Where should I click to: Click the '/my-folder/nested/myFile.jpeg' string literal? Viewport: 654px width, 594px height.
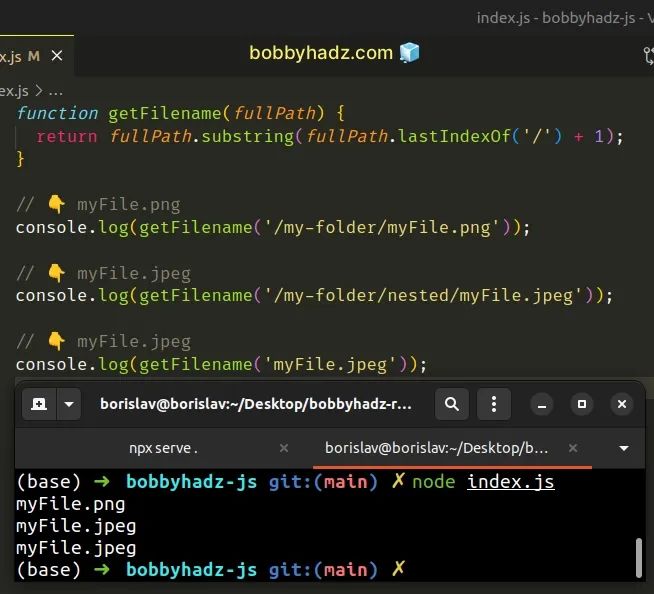pyautogui.click(x=423, y=296)
